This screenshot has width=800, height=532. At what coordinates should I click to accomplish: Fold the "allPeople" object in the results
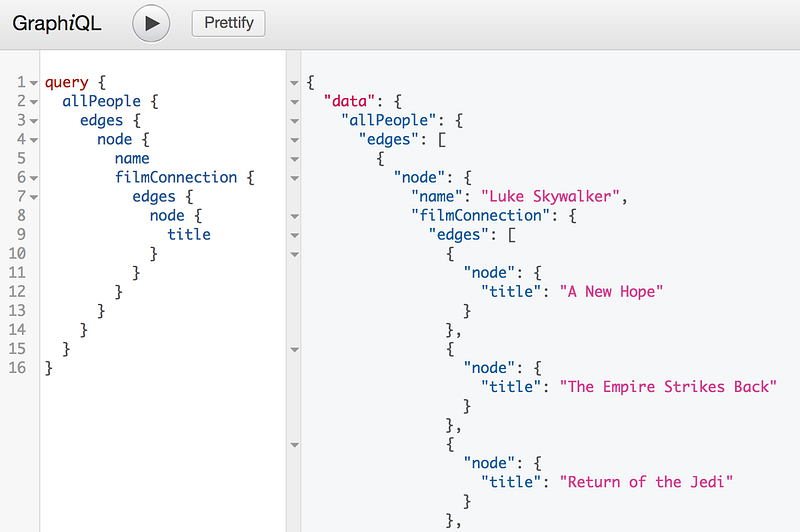294,121
